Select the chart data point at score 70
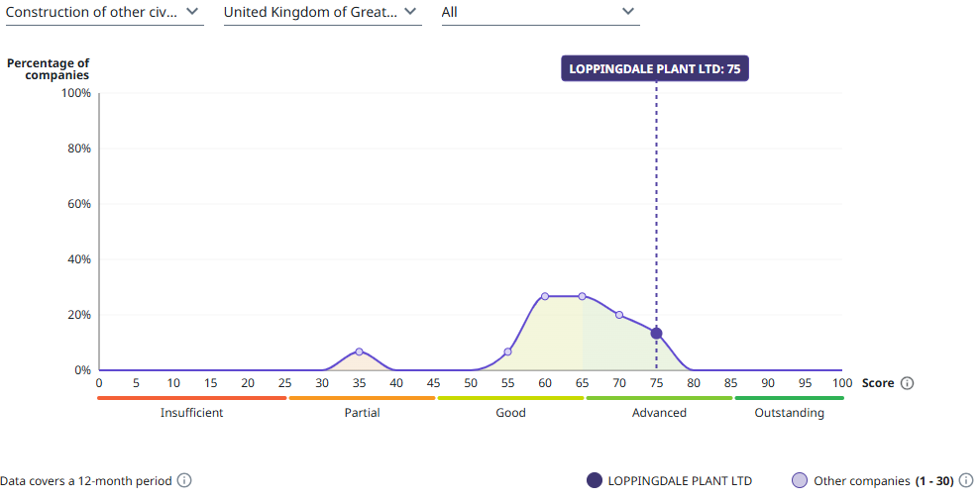 pos(619,315)
